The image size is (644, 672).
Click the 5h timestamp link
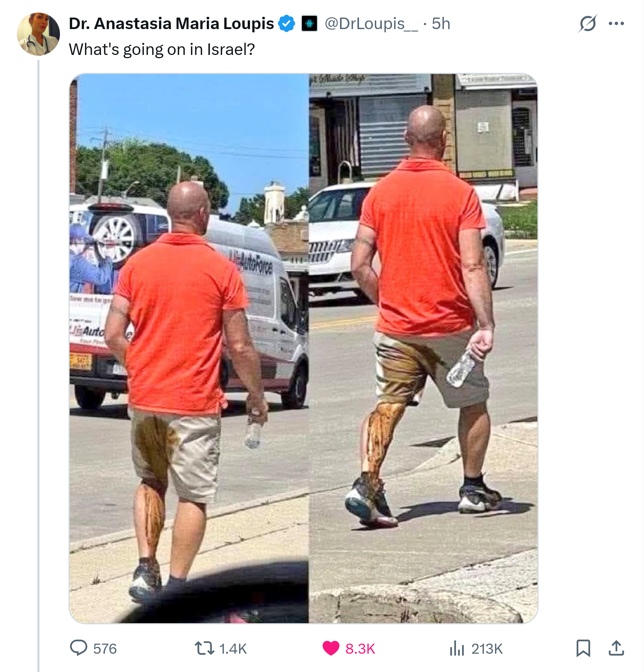441,24
